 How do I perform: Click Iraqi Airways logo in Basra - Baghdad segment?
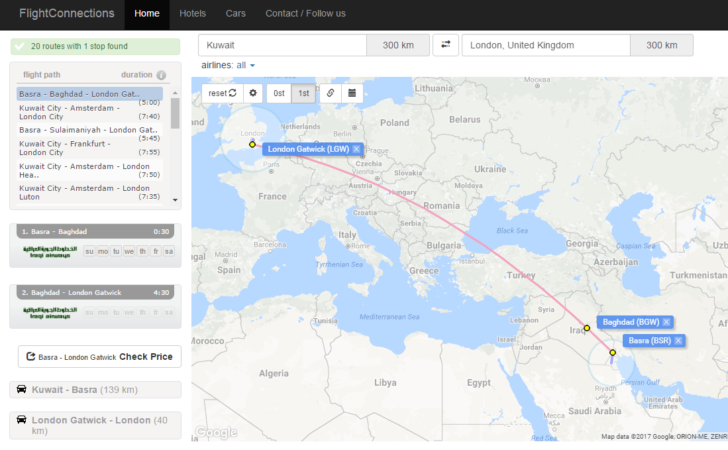50,252
